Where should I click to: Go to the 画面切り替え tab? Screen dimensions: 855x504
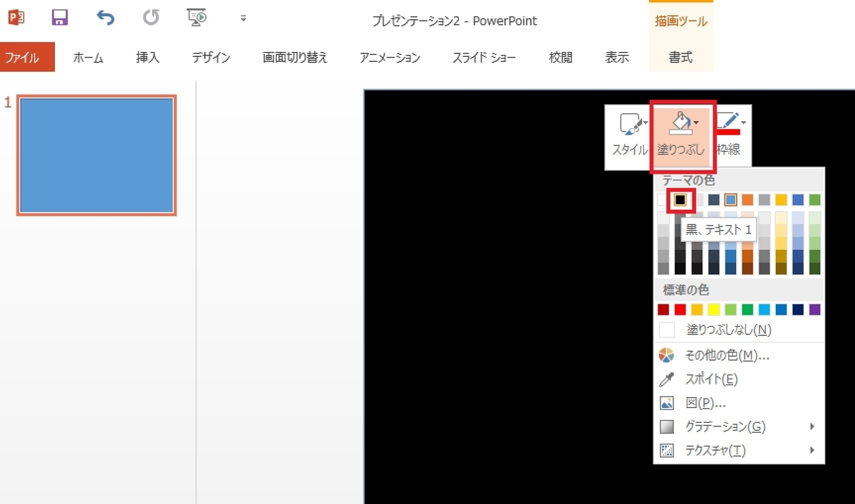pyautogui.click(x=295, y=58)
